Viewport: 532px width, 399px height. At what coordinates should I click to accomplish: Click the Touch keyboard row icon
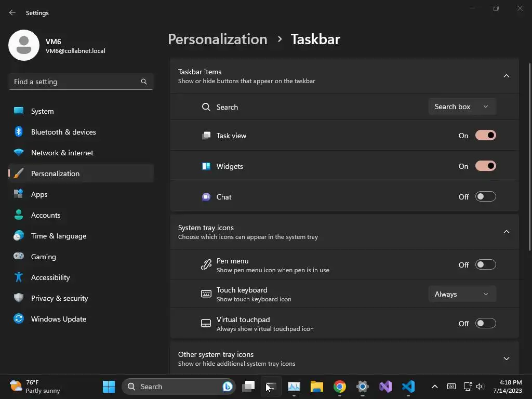coord(206,294)
